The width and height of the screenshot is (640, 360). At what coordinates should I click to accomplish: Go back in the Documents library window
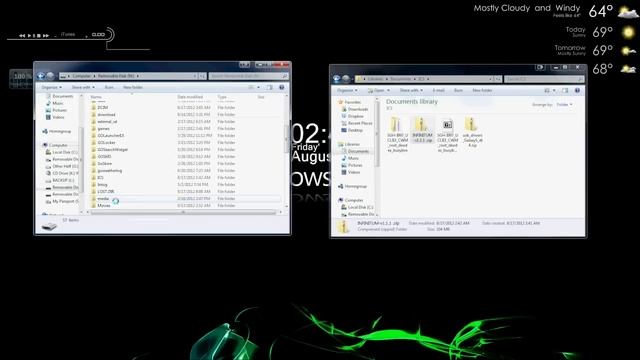[x=337, y=79]
